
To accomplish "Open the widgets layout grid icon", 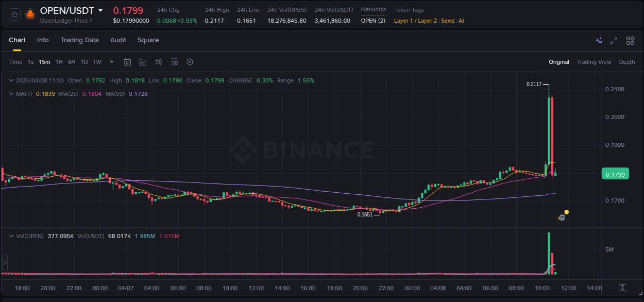I will (x=630, y=40).
